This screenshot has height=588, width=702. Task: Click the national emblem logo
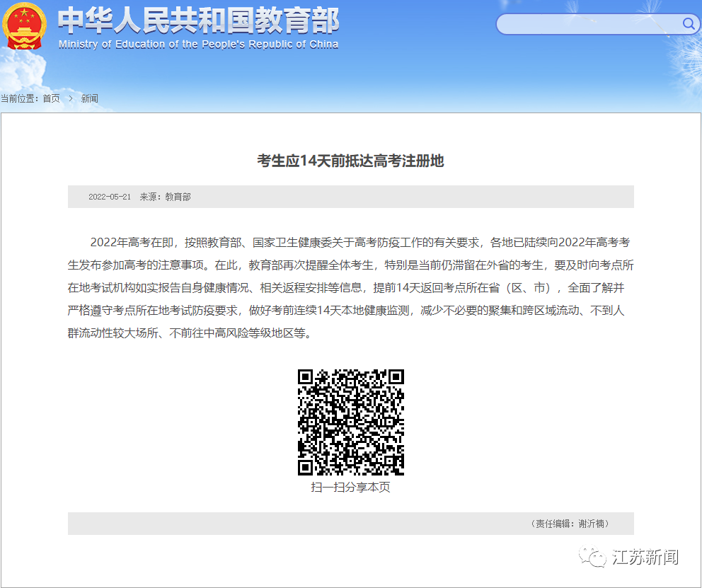pos(24,26)
